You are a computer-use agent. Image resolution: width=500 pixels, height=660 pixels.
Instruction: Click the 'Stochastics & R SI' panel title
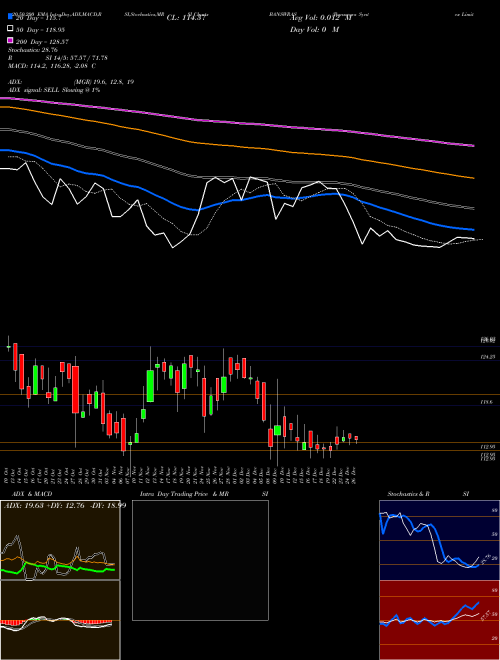tap(428, 494)
